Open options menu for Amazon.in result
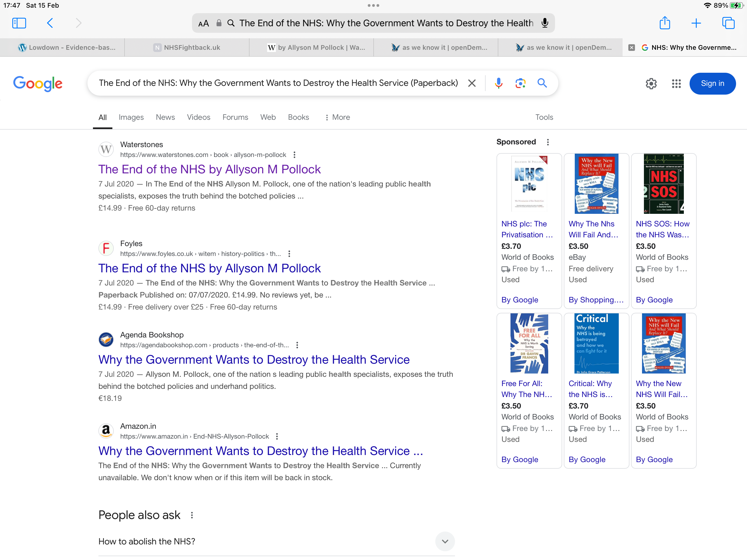The width and height of the screenshot is (747, 560). click(277, 436)
